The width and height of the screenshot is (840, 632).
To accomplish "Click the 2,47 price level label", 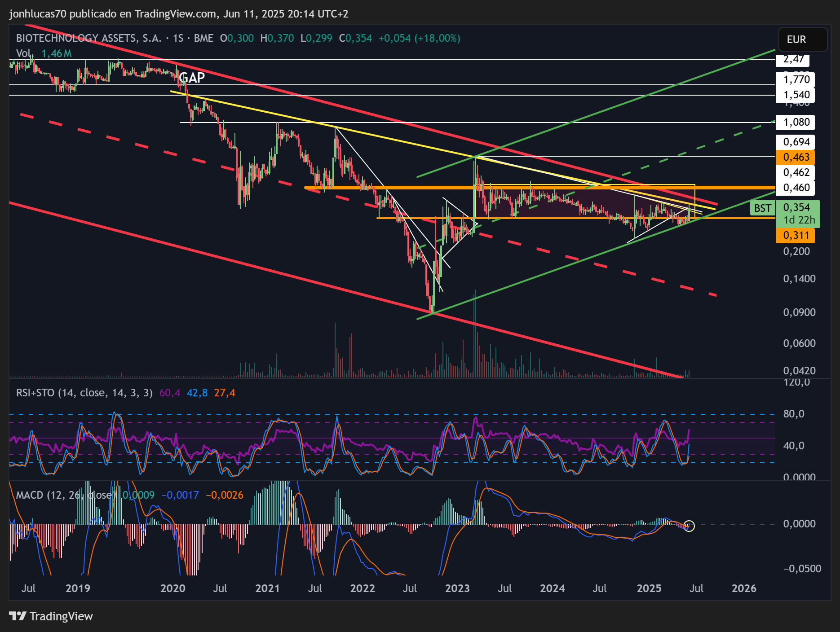I will [x=793, y=59].
